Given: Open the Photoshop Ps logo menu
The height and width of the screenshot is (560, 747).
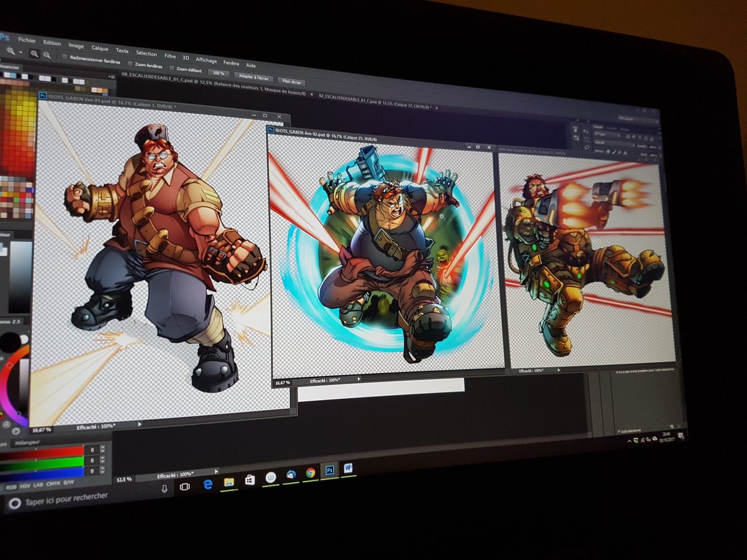Looking at the screenshot, I should click(x=6, y=37).
